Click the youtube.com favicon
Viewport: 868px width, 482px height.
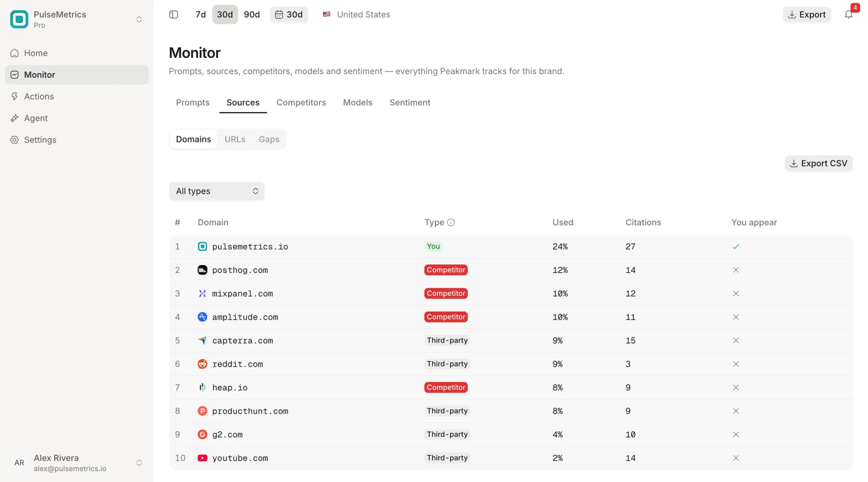[203, 458]
